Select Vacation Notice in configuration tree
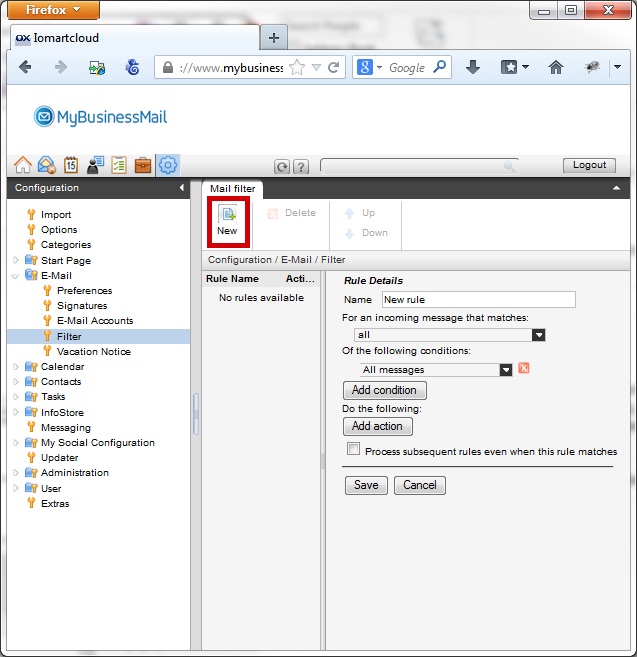This screenshot has height=657, width=637. pos(93,352)
